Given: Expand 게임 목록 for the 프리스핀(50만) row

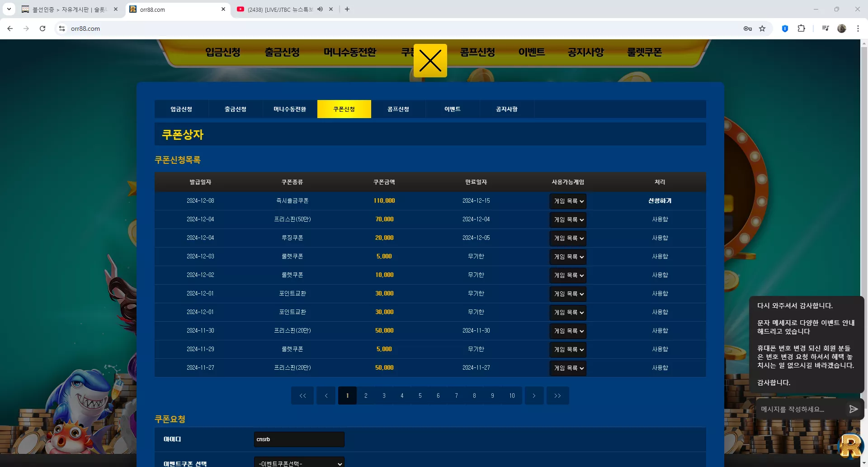Looking at the screenshot, I should tap(568, 219).
